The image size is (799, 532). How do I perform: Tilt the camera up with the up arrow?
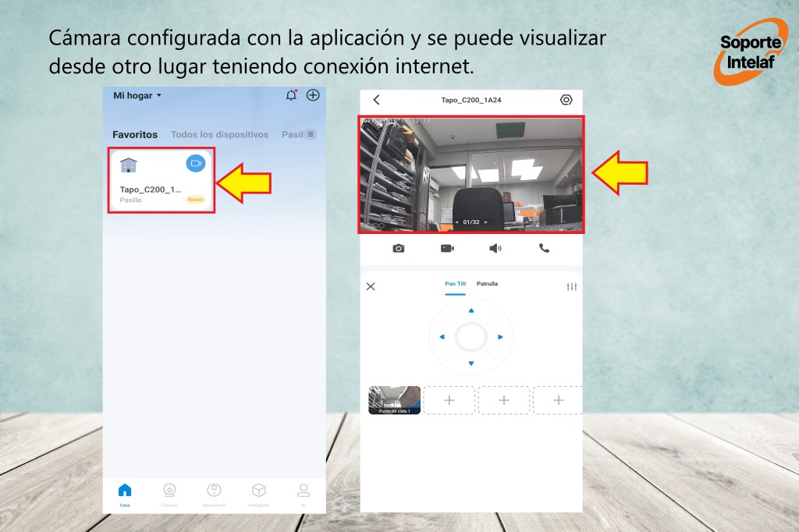point(471,310)
